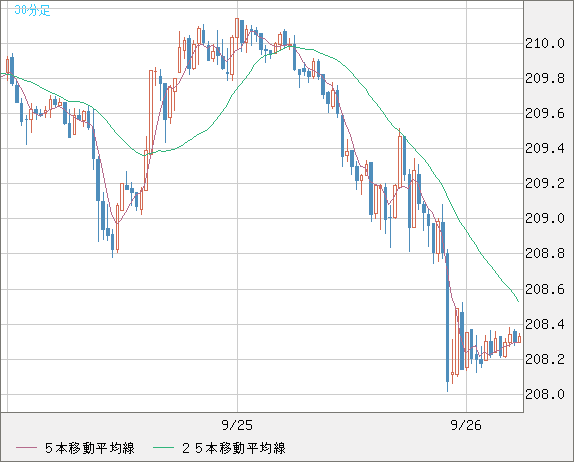The image size is (574, 462).
Task: Click the 208.8 price axis label
Action: click(545, 253)
